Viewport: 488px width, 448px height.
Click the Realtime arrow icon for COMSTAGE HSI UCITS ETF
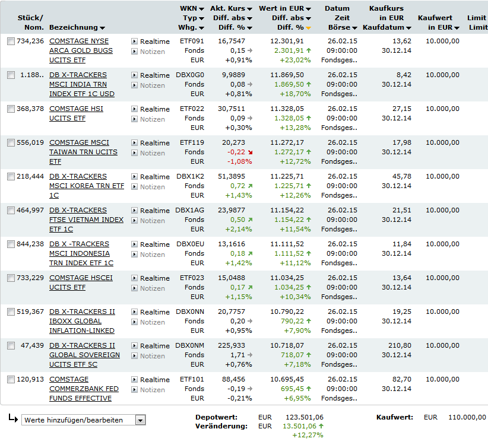tap(134, 109)
